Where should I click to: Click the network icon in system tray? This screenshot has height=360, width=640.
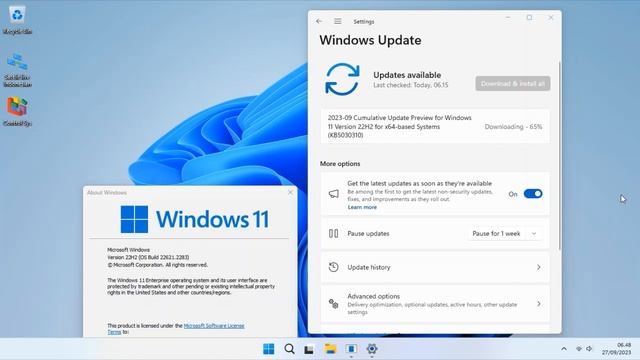point(579,349)
